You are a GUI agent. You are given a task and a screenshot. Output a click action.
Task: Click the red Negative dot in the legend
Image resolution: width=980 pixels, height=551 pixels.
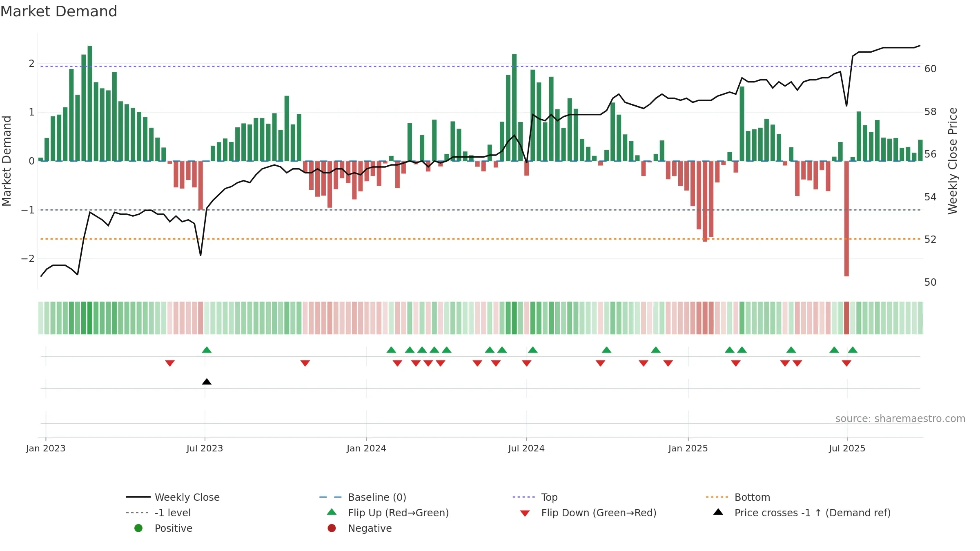click(x=332, y=528)
